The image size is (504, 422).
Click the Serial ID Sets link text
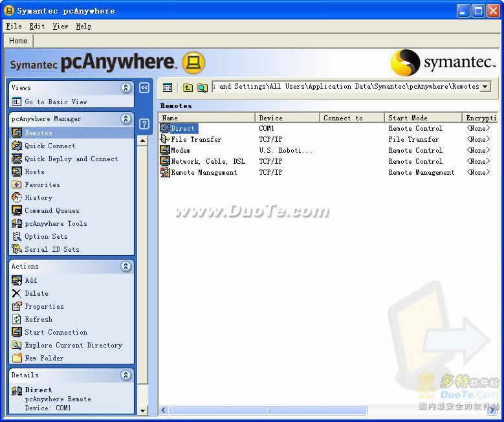click(x=52, y=249)
